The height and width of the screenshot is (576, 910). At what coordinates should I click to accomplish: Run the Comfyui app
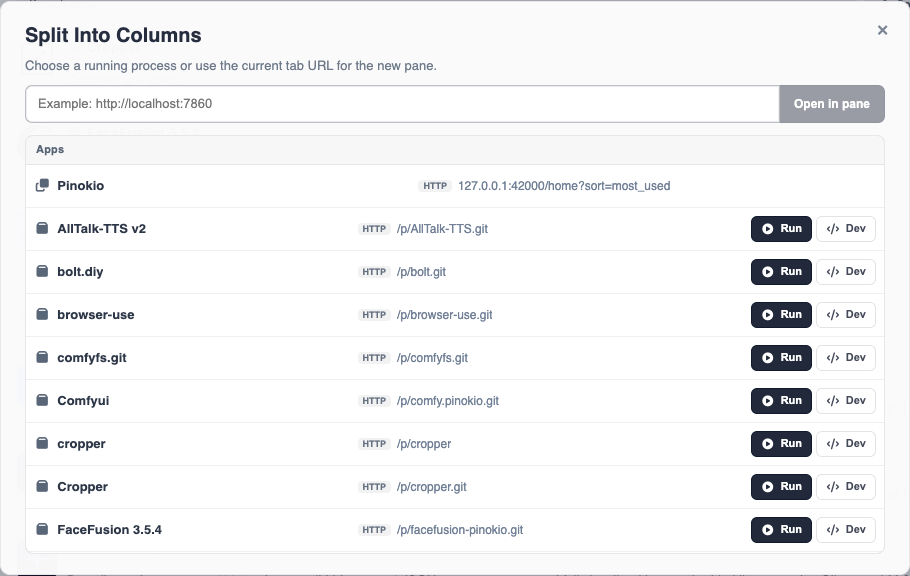pyautogui.click(x=781, y=401)
